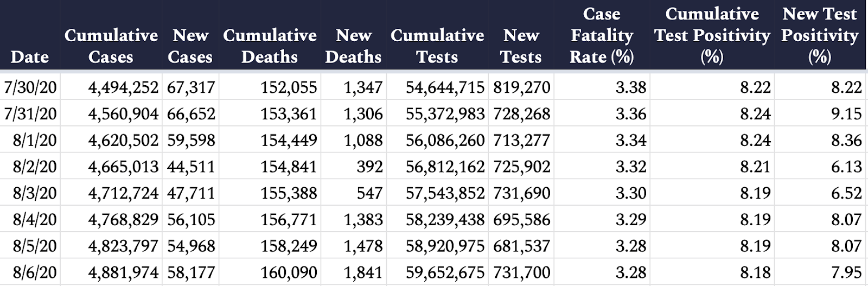Select the Cumulative Test Positivity (%) header
The image size is (868, 286).
pyautogui.click(x=712, y=35)
